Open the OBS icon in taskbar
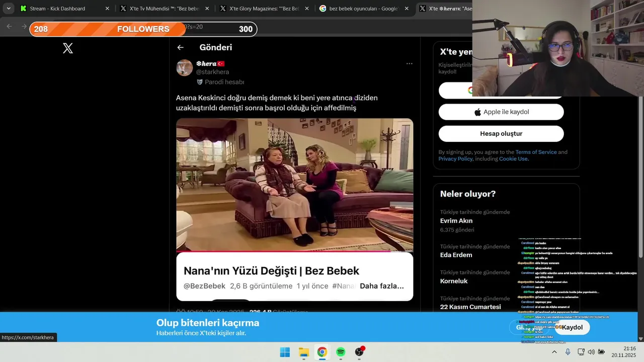644x362 pixels. pyautogui.click(x=359, y=352)
